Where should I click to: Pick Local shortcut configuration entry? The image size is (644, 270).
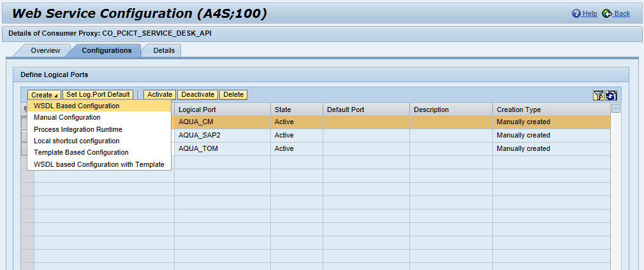point(77,141)
